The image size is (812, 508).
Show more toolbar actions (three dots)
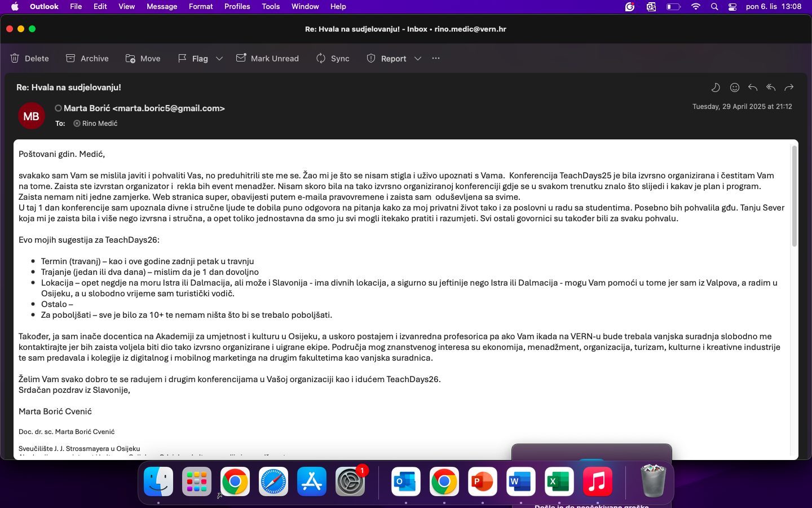point(436,58)
